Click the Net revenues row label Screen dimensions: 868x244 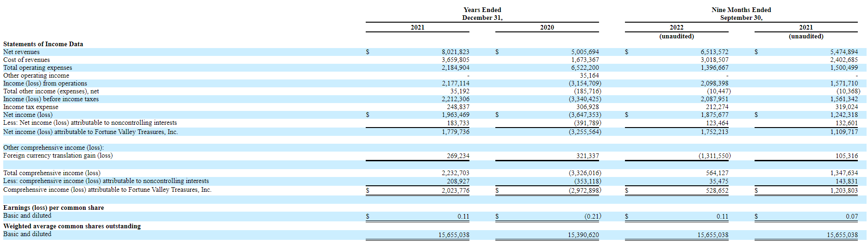pyautogui.click(x=21, y=52)
